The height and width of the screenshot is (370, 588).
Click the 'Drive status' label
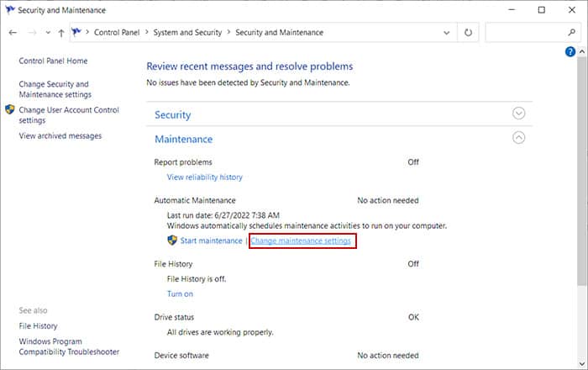pyautogui.click(x=174, y=317)
